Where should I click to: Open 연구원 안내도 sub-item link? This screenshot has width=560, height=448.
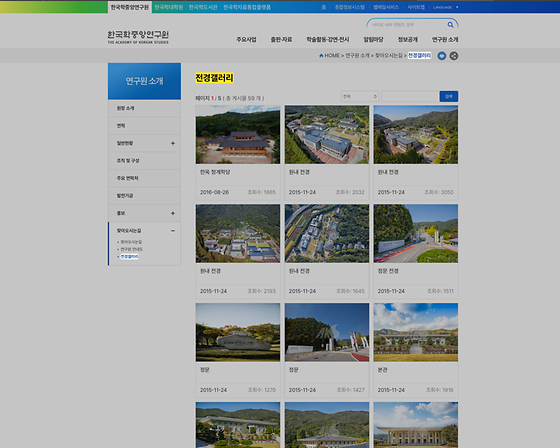click(x=131, y=249)
